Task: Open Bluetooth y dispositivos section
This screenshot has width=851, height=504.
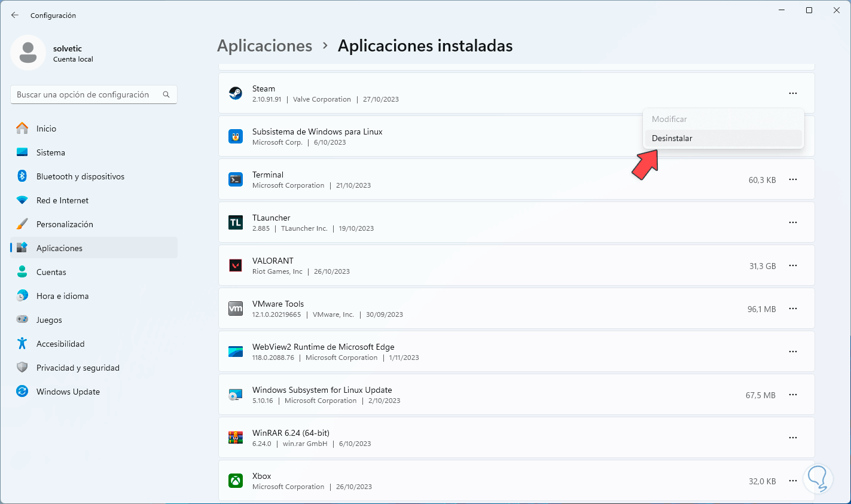Action: 94,176
